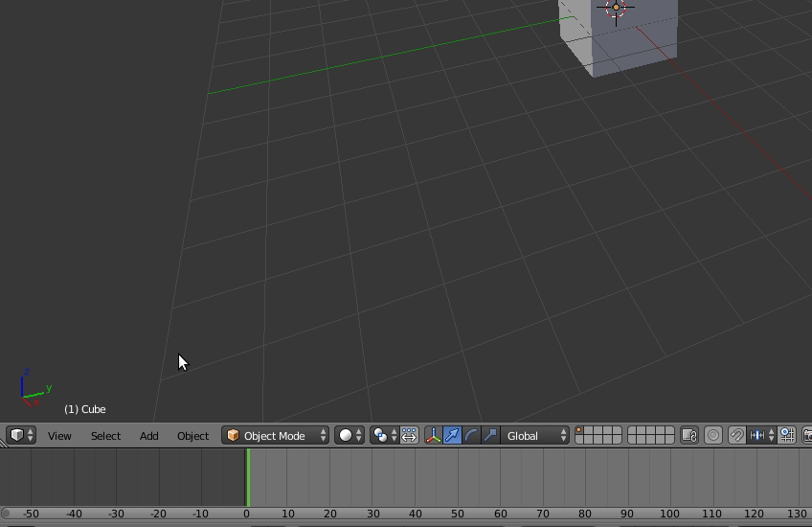Toggle lock camera and layers to scene
The width and height of the screenshot is (812, 527).
pyautogui.click(x=689, y=435)
